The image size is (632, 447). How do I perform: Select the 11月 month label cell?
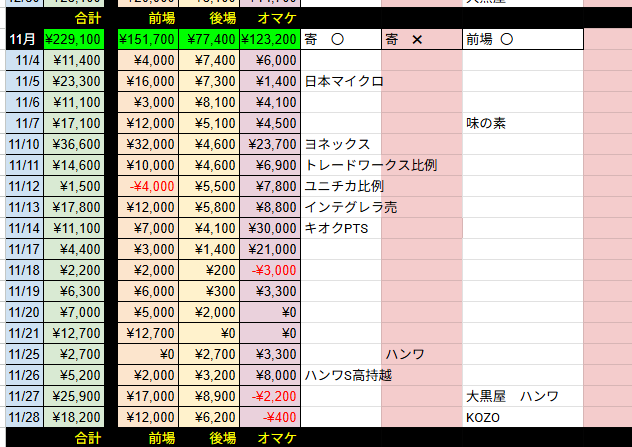23,40
